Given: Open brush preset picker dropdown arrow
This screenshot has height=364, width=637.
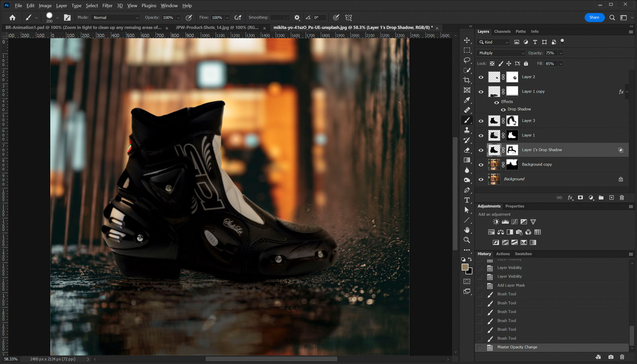Looking at the screenshot, I should point(57,18).
